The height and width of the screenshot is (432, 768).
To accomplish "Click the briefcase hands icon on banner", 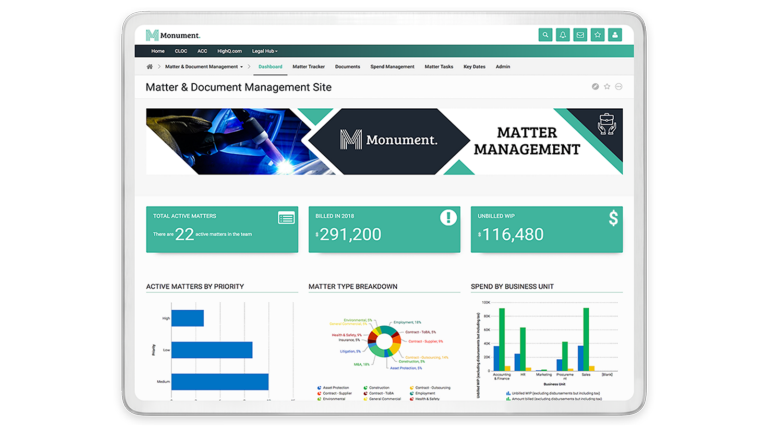I will click(606, 124).
